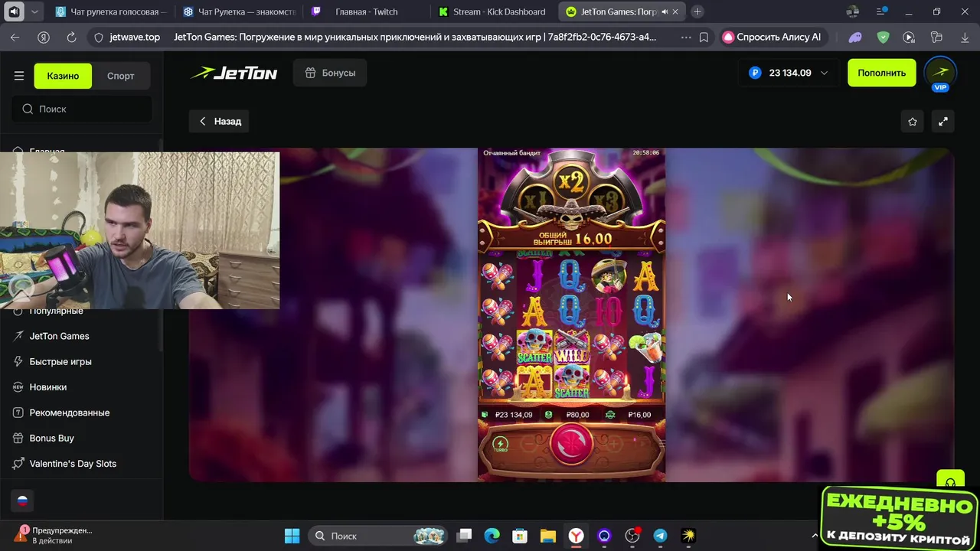
Task: Go back with the Назад button
Action: (x=220, y=121)
